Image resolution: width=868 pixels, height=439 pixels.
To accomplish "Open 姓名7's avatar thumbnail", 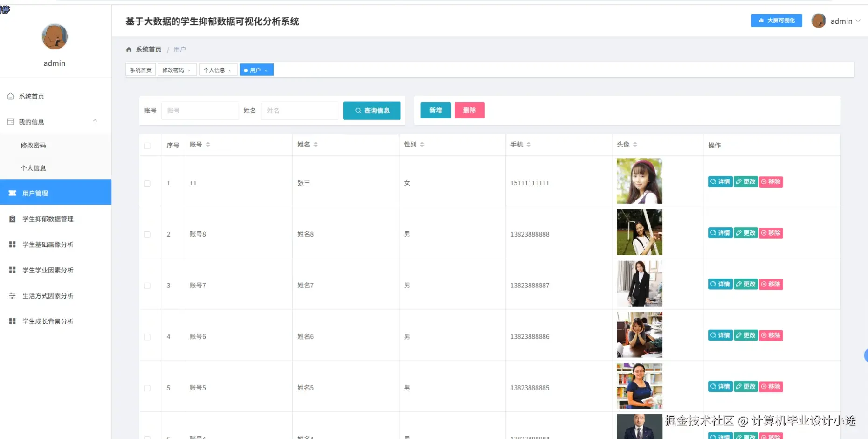I will pos(640,284).
